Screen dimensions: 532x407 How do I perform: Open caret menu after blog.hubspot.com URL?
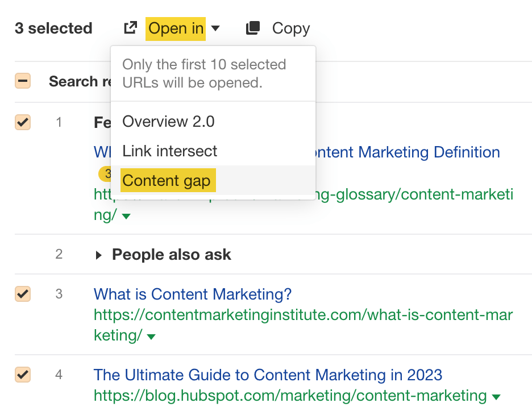pyautogui.click(x=496, y=397)
